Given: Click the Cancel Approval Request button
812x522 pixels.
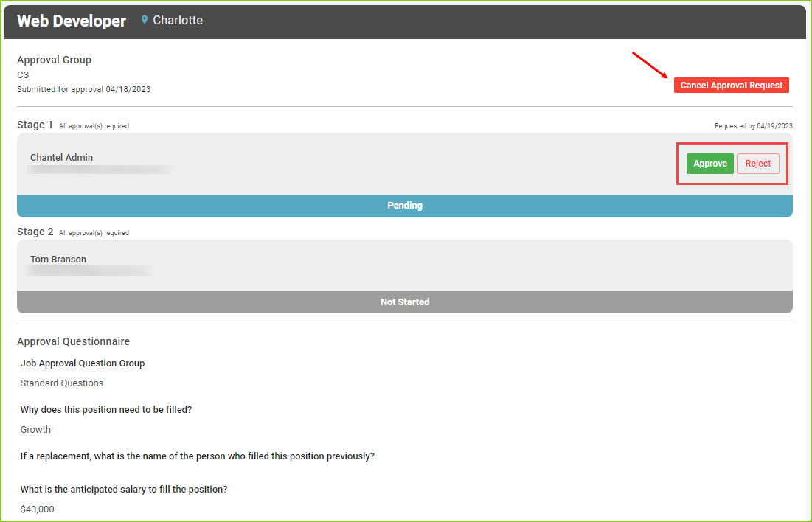Looking at the screenshot, I should (x=731, y=86).
